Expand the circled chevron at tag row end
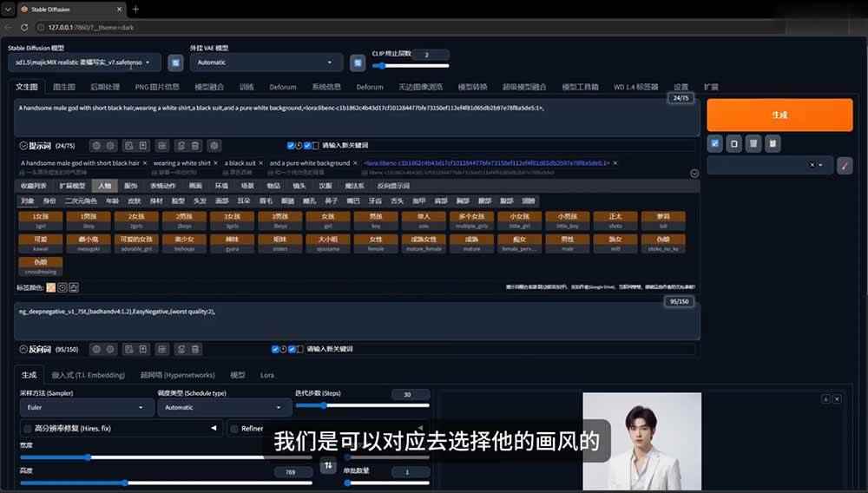 (x=694, y=174)
